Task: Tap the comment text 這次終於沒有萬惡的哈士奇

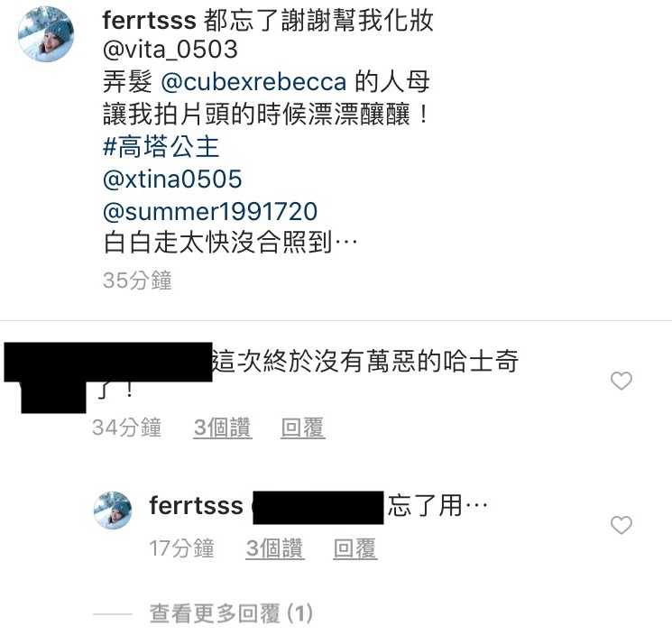Action: [x=364, y=363]
